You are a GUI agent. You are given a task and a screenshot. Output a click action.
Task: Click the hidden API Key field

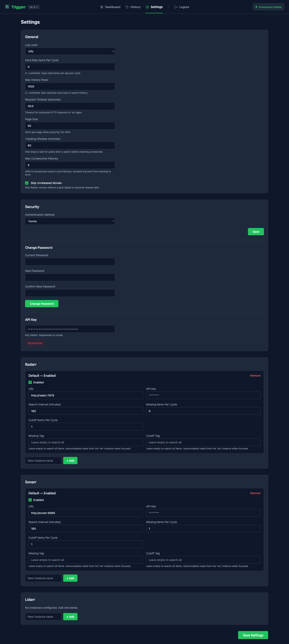[70, 329]
